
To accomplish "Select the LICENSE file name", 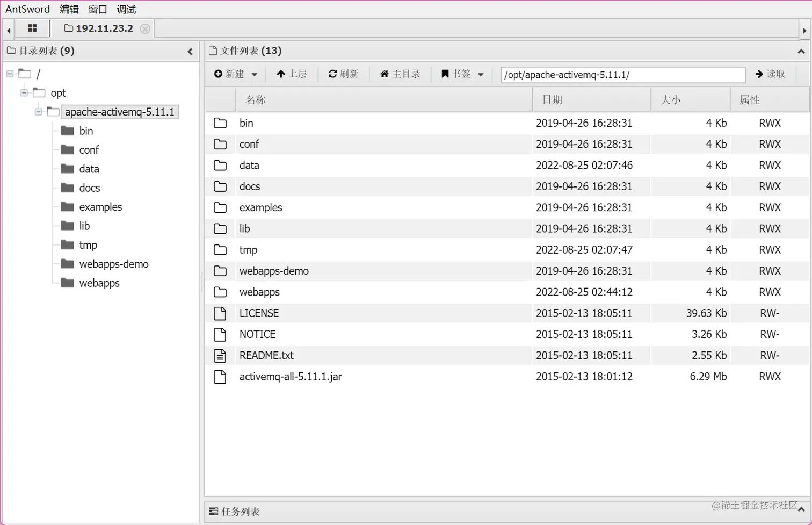I will (259, 313).
